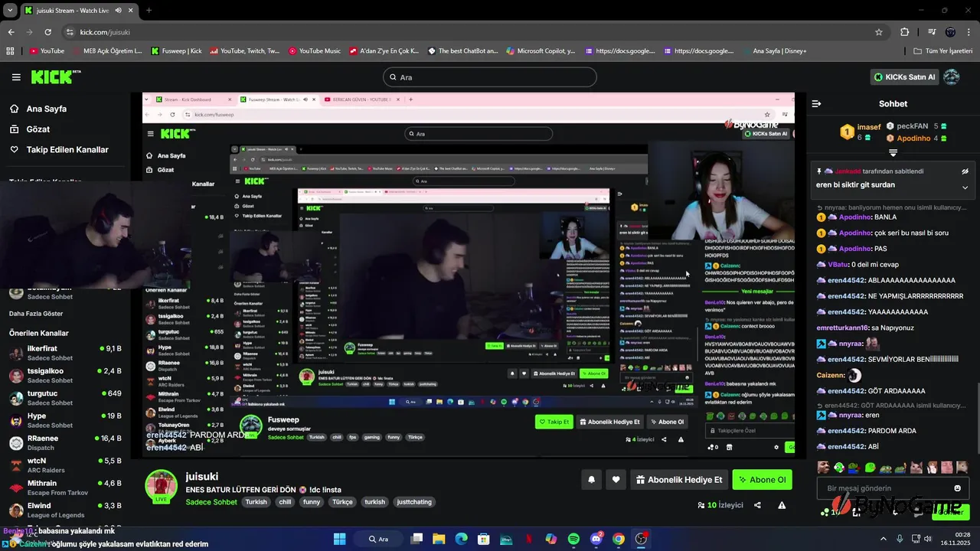This screenshot has height=551, width=980.
Task: Click the Windows Start button
Action: click(340, 539)
